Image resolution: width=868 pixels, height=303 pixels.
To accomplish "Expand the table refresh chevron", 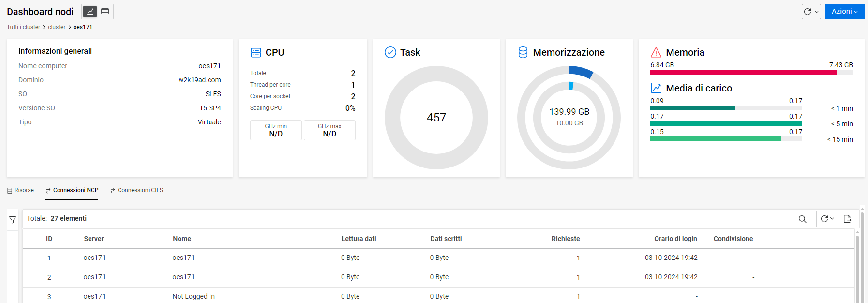I will [x=832, y=219].
